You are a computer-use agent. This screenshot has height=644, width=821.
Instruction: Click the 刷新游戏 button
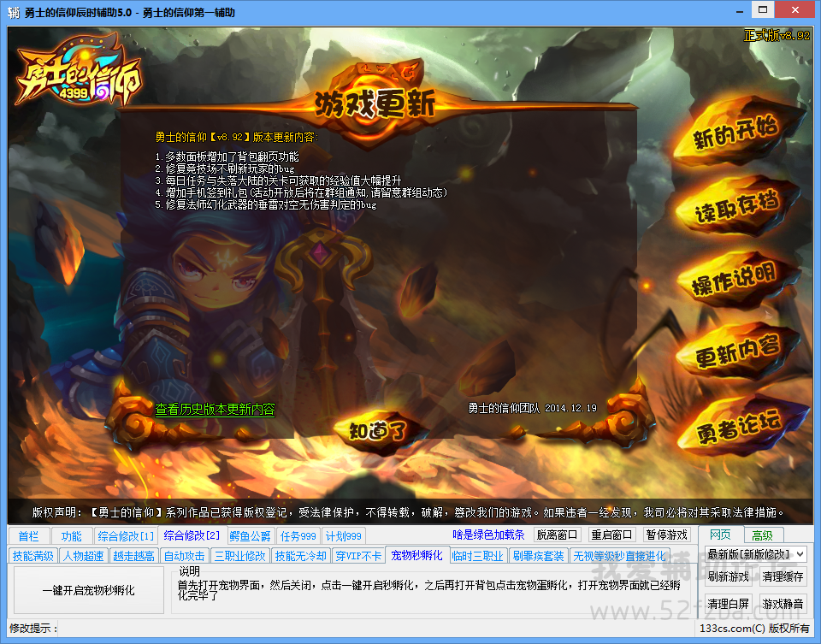point(728,576)
